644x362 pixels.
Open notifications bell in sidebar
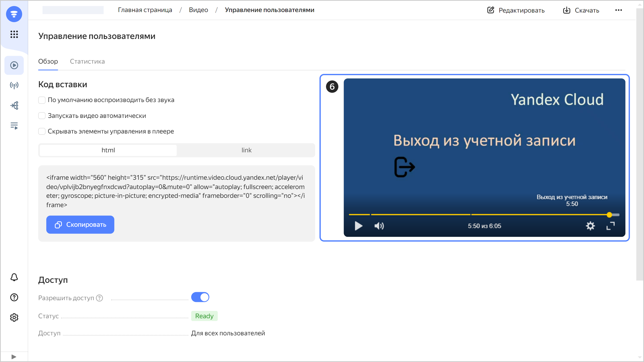(14, 277)
